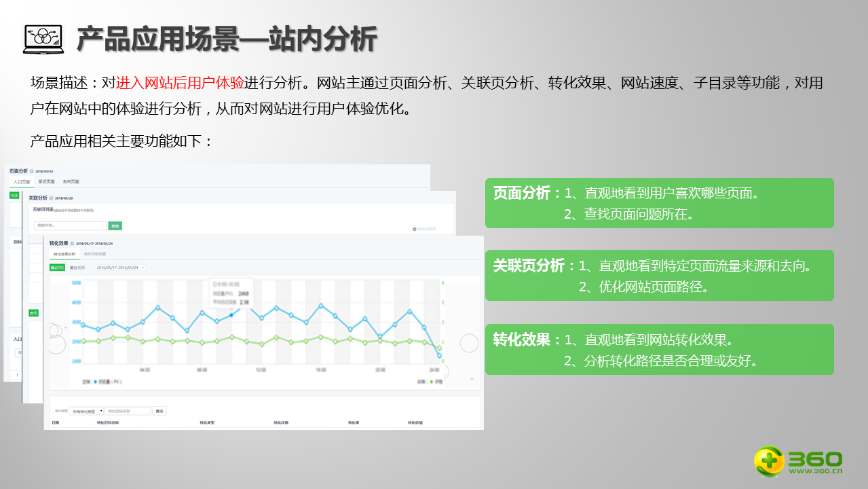Viewport: 868px width, 489px height.
Task: Expand the 2016/05/17-2016/05/24 date range dropdown
Action: [120, 268]
